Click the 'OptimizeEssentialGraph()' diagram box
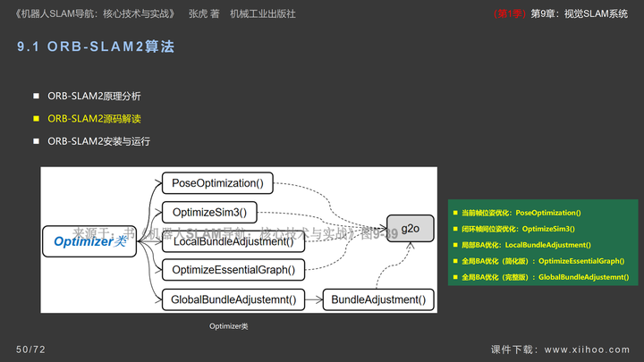The image size is (644, 362). pos(233,270)
